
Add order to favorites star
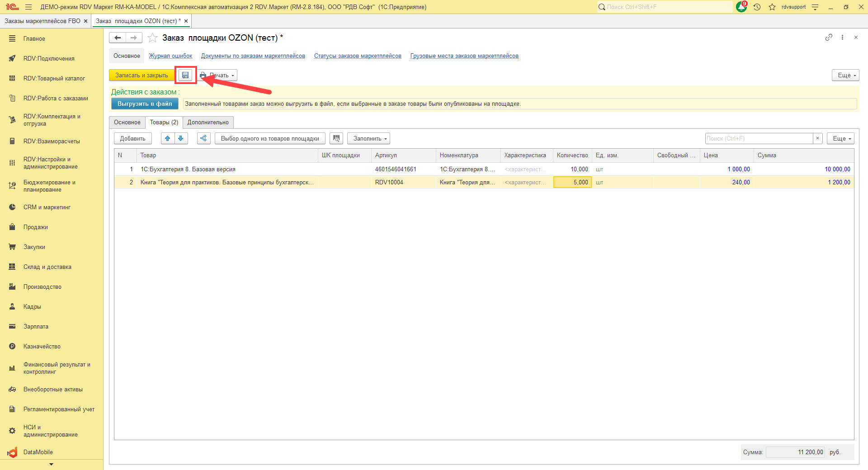click(x=153, y=38)
